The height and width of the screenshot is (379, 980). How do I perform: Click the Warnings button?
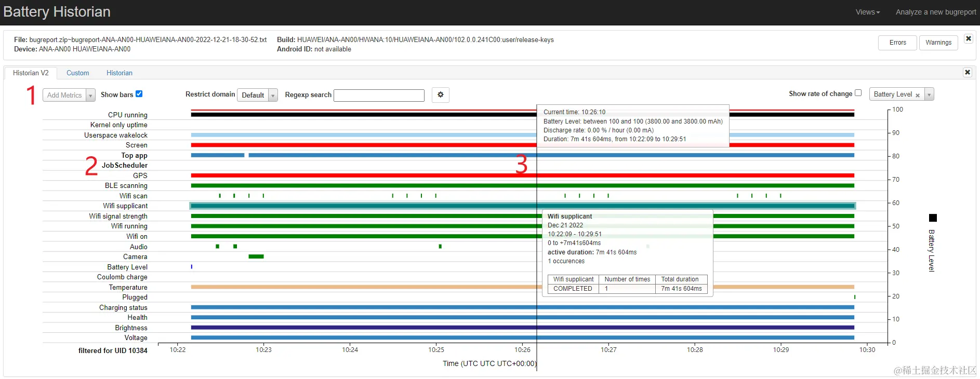point(938,43)
